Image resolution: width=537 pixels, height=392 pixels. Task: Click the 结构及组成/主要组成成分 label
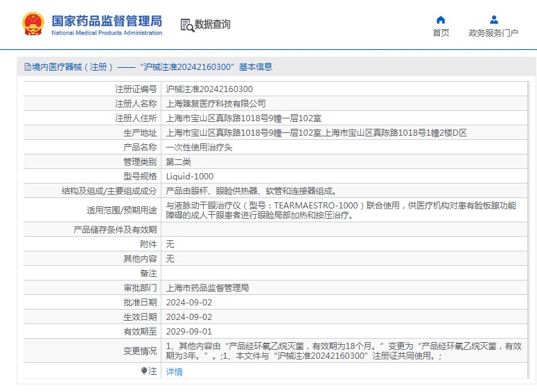109,190
